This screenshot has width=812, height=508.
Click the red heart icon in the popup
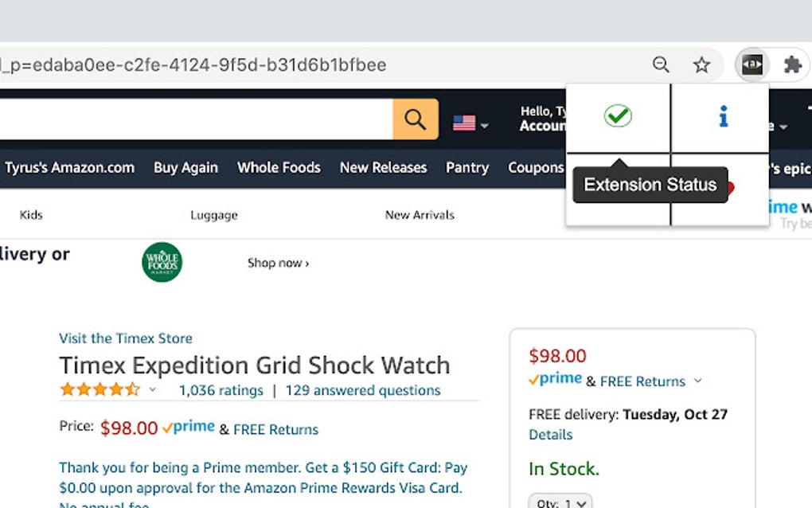[x=729, y=185]
